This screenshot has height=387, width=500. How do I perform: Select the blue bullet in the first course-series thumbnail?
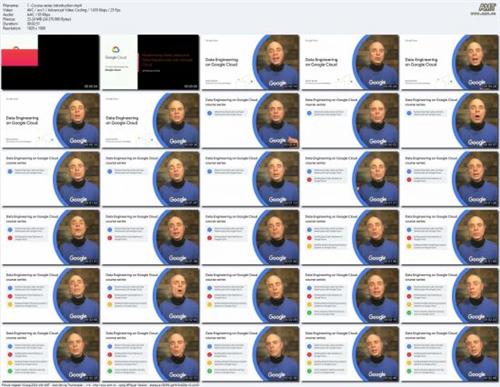point(209,113)
